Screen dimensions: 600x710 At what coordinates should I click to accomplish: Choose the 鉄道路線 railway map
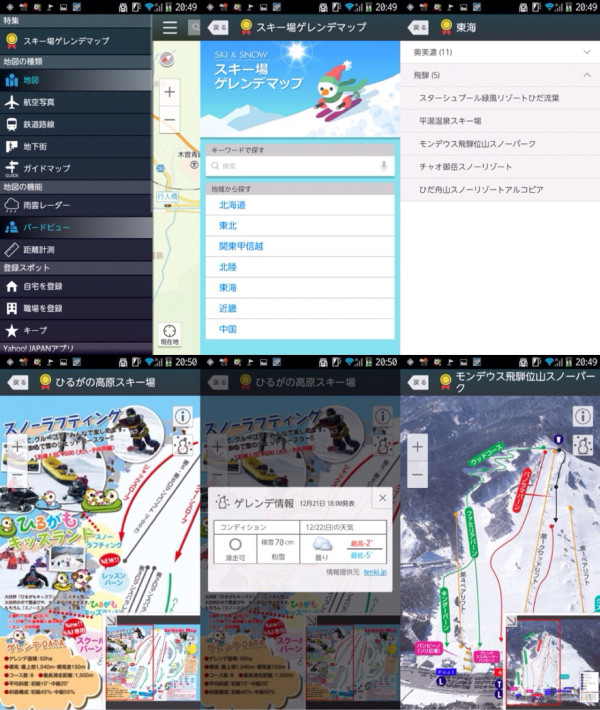click(x=76, y=124)
